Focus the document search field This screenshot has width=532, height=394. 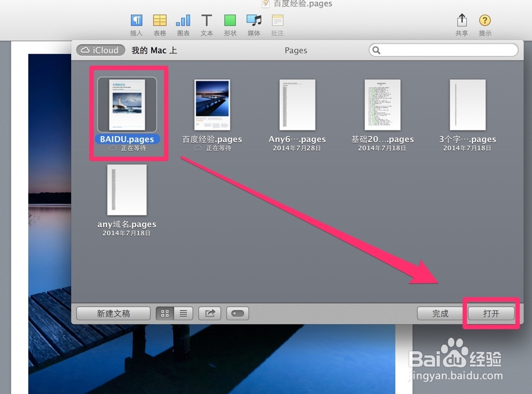pyautogui.click(x=444, y=50)
